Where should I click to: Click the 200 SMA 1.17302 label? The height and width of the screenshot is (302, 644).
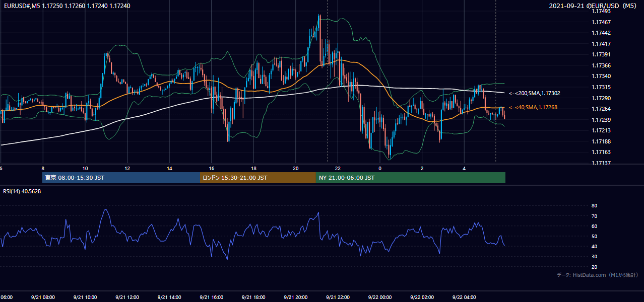(x=535, y=93)
